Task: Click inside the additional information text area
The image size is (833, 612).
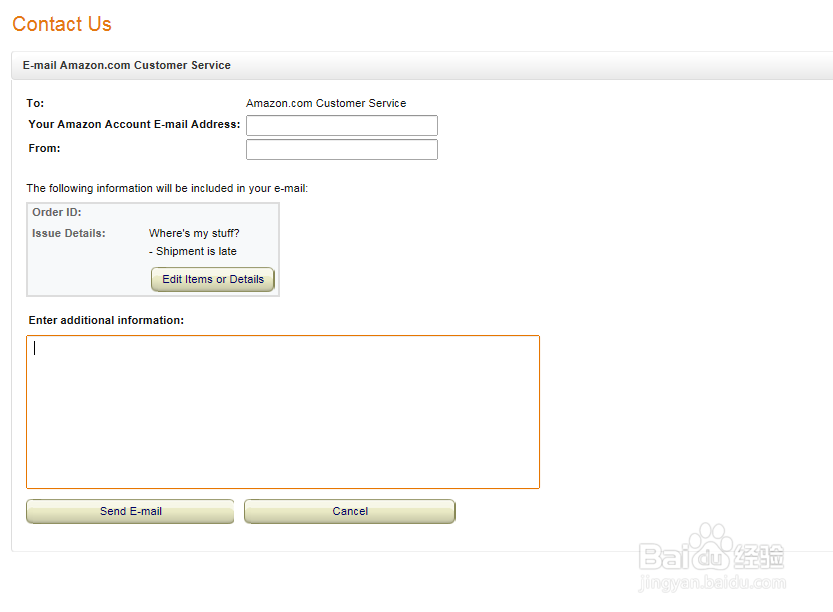Action: (283, 412)
